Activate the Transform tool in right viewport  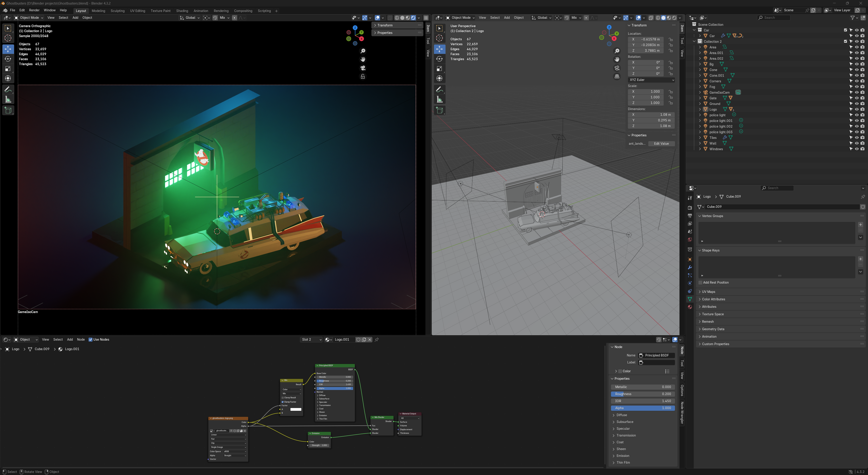pyautogui.click(x=439, y=78)
